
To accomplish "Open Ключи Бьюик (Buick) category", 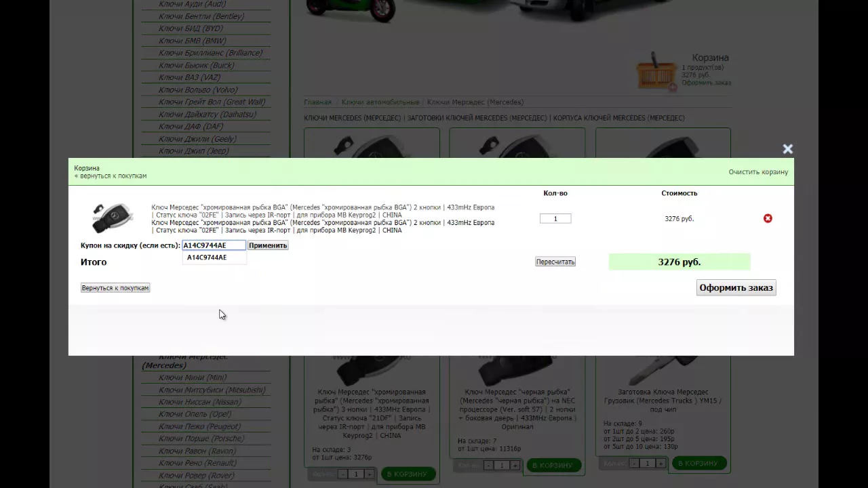I will click(197, 65).
